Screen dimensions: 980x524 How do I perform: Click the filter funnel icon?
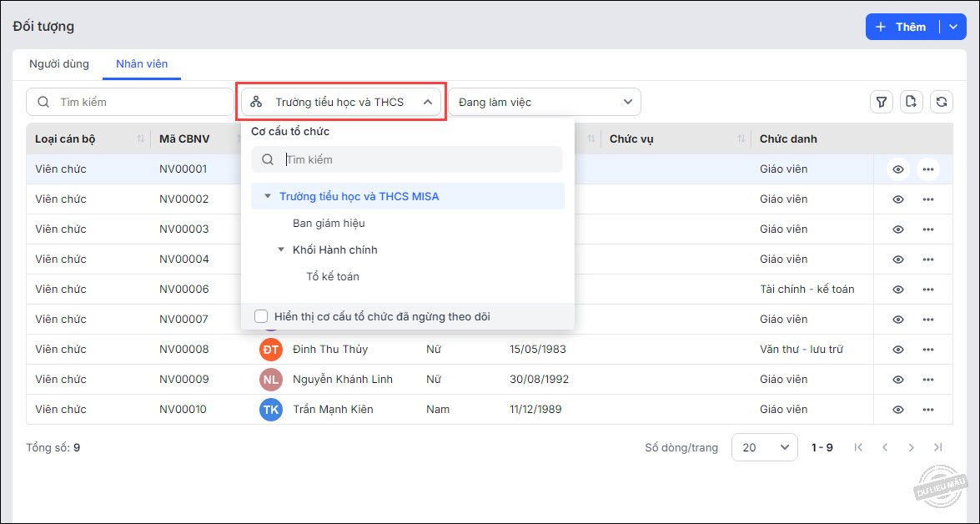(x=881, y=102)
